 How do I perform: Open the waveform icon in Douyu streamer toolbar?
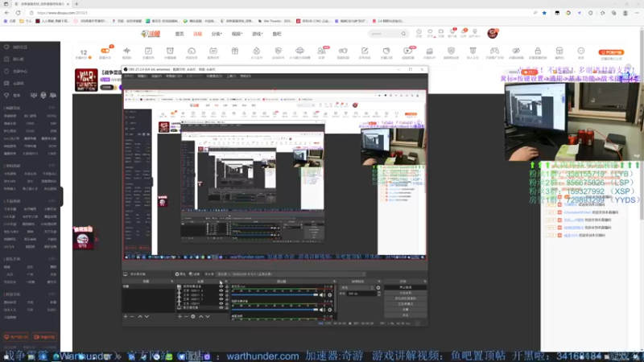(x=127, y=51)
